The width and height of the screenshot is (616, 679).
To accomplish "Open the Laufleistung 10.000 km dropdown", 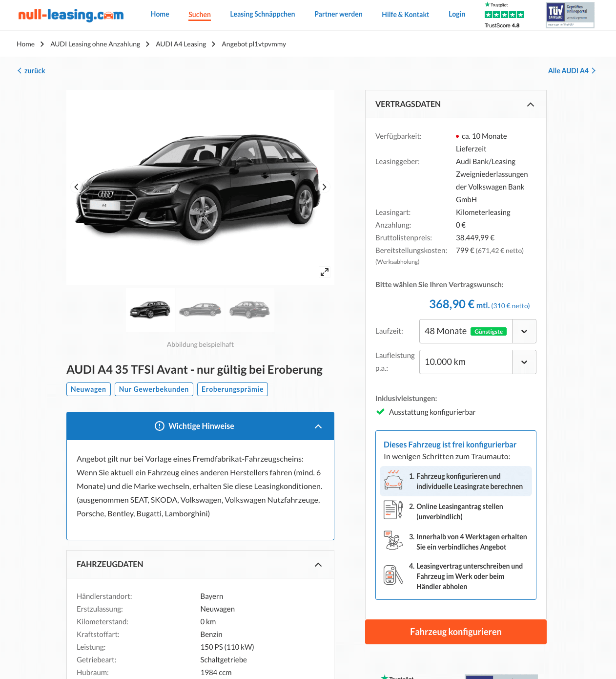I will point(478,362).
